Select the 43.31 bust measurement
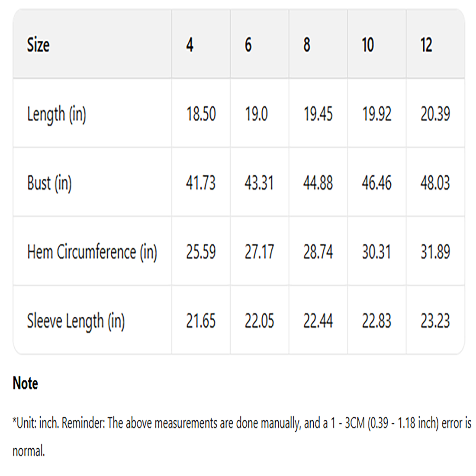Screen dimensions: 476x476 pos(259,183)
